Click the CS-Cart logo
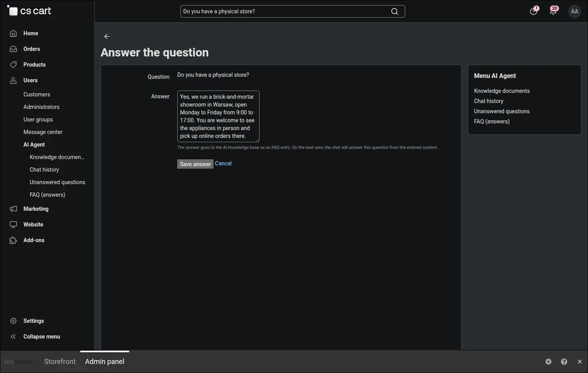Viewport: 588px width, 373px height. [x=29, y=11]
